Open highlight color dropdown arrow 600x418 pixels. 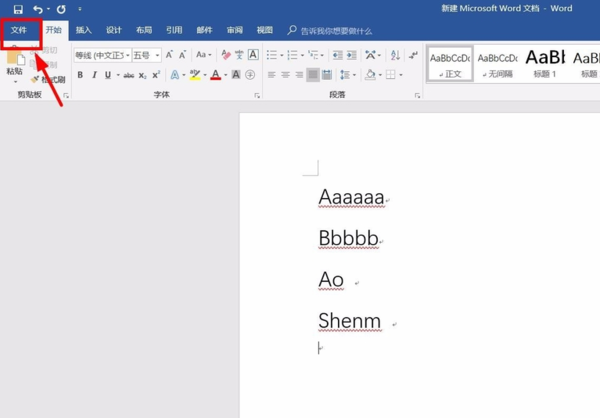(205, 75)
